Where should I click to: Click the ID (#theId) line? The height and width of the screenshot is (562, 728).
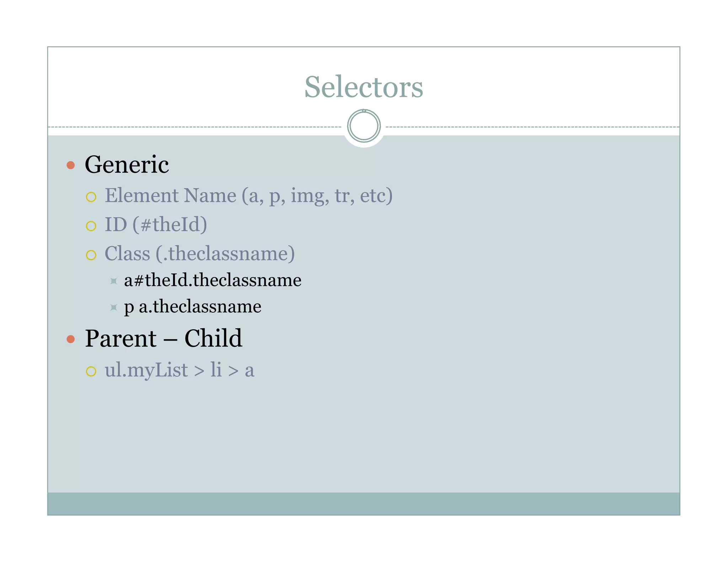(156, 225)
